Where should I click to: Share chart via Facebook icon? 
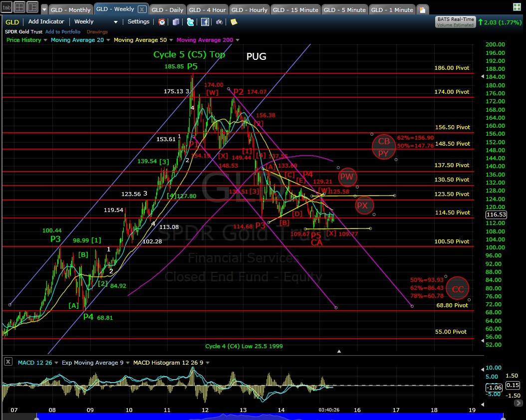point(205,22)
